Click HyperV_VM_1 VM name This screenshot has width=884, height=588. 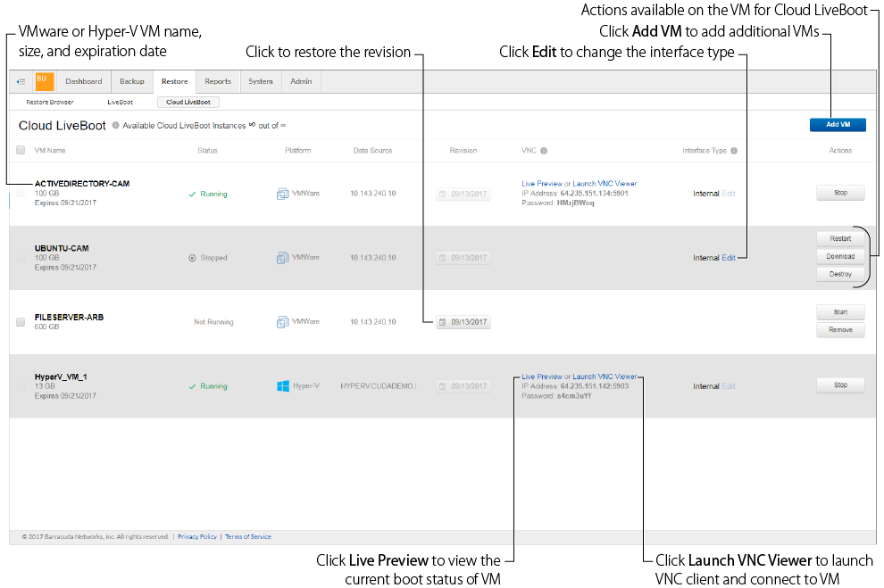click(x=61, y=377)
